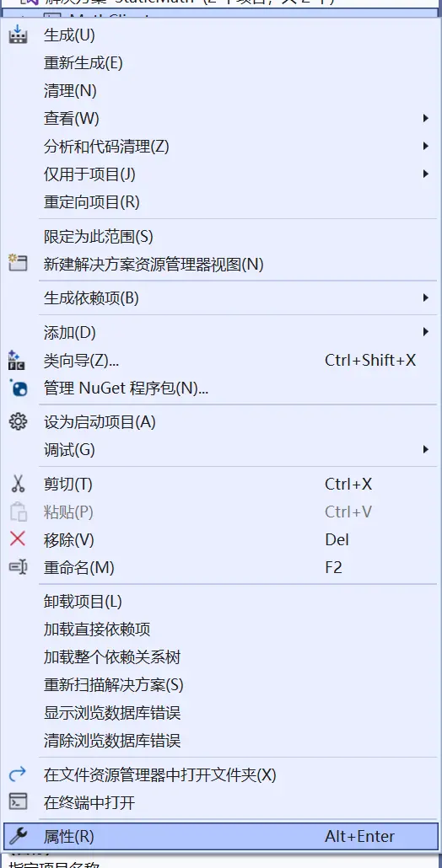Expand the 调试(G) submenu arrow

coord(425,449)
